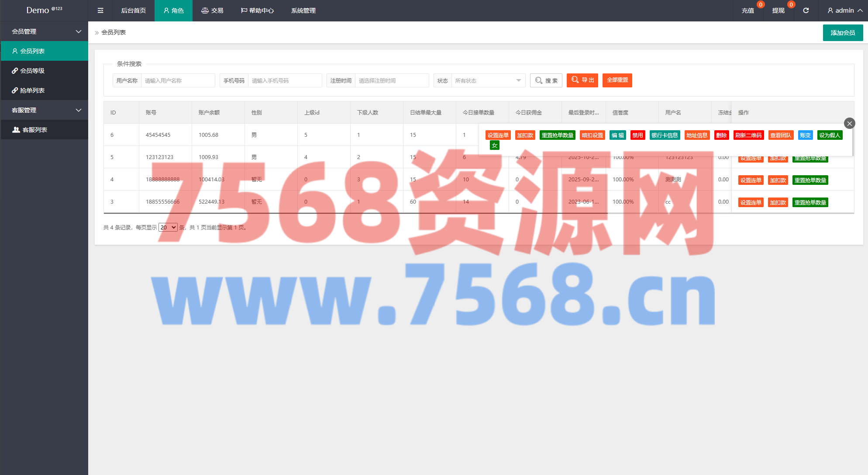Click the 提现 withdrawal notification item
Screen dimensions: 868x475
tap(778, 10)
